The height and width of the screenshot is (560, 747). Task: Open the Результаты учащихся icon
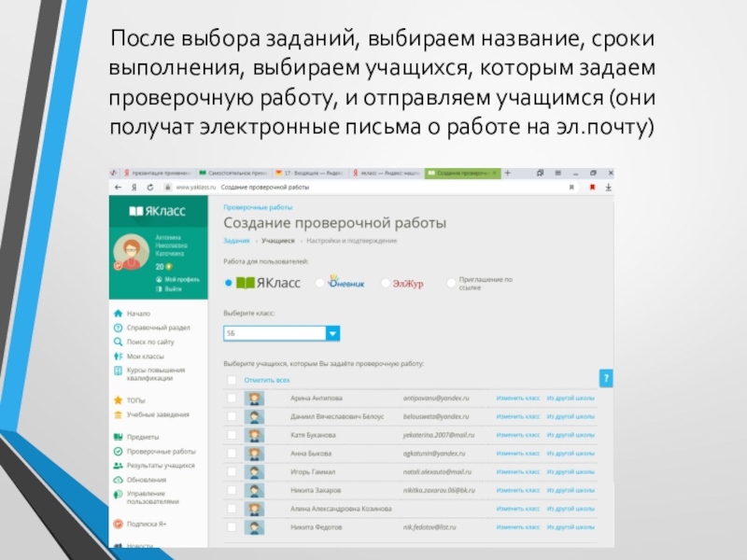point(119,465)
